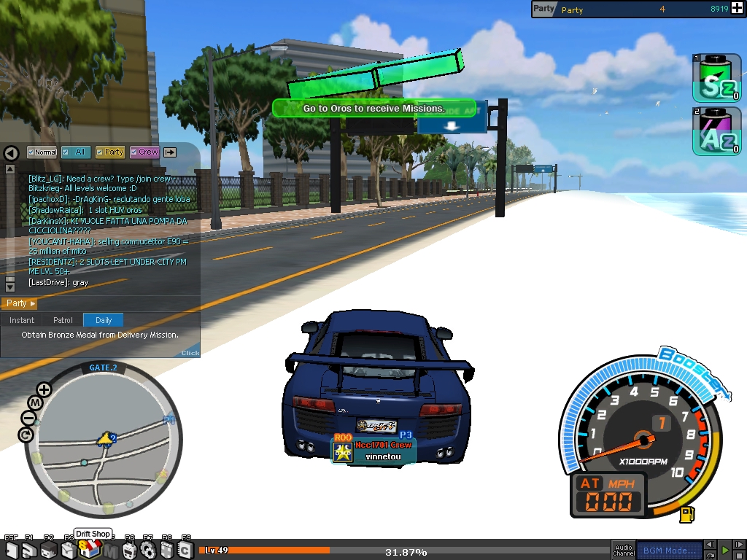Click the chat filter arrow-box icon
Viewport: 747px width, 560px height.
tap(169, 152)
